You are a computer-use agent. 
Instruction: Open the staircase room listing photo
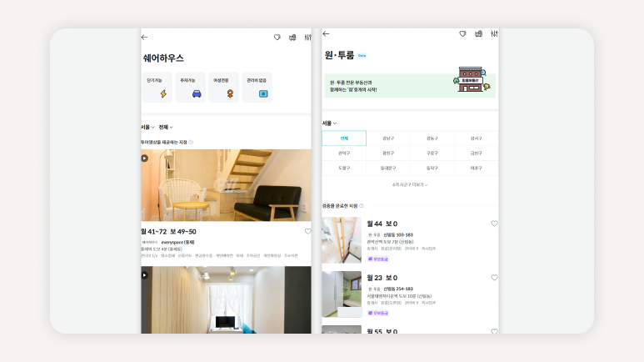click(226, 185)
